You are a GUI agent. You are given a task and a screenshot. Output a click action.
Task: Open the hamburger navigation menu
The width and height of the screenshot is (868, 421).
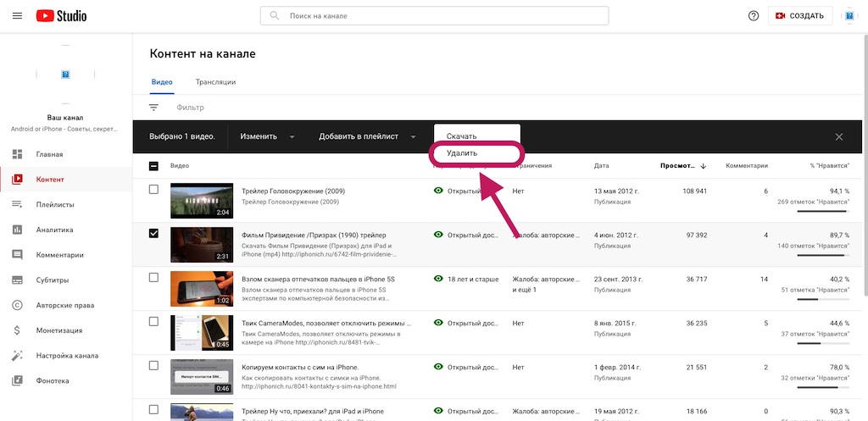(17, 16)
